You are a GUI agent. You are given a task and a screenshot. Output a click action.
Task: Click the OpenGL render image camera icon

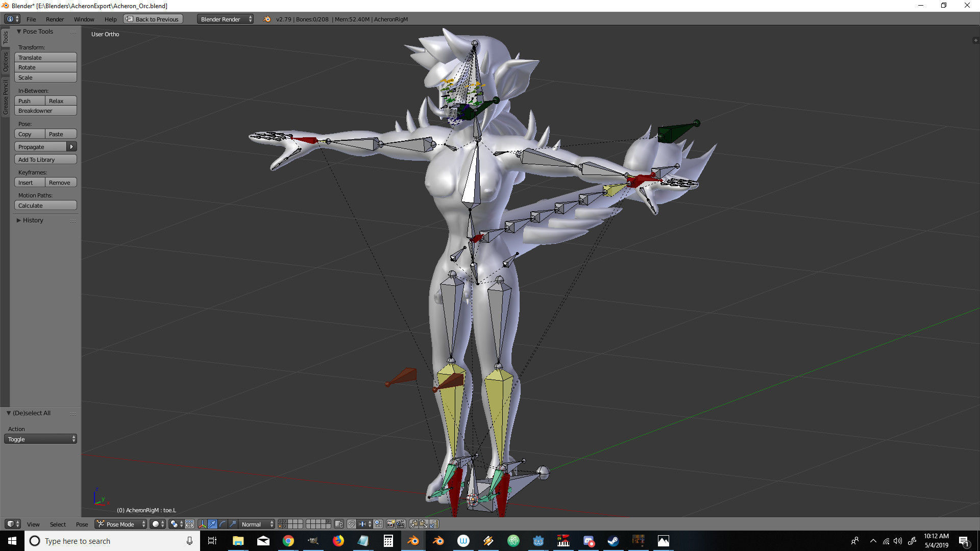390,524
